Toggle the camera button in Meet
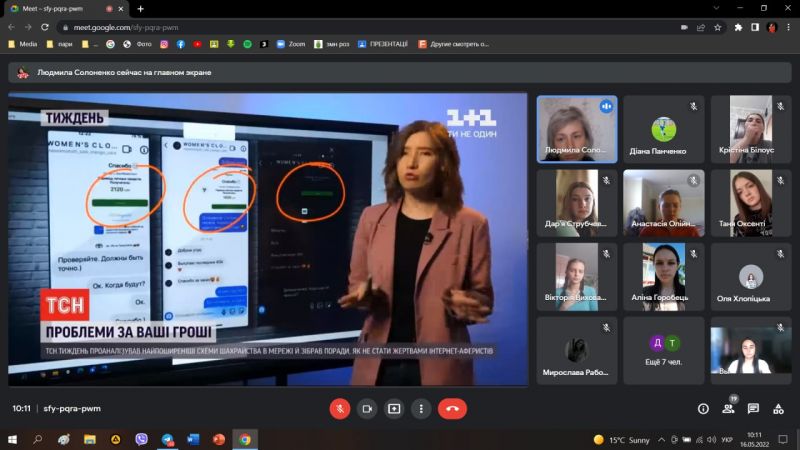Viewport: 800px width, 450px height. click(367, 409)
